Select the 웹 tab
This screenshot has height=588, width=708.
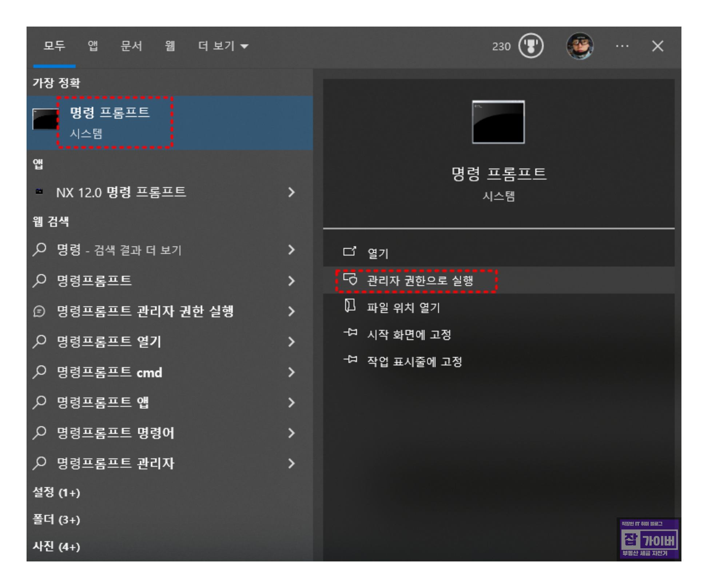pyautogui.click(x=170, y=46)
